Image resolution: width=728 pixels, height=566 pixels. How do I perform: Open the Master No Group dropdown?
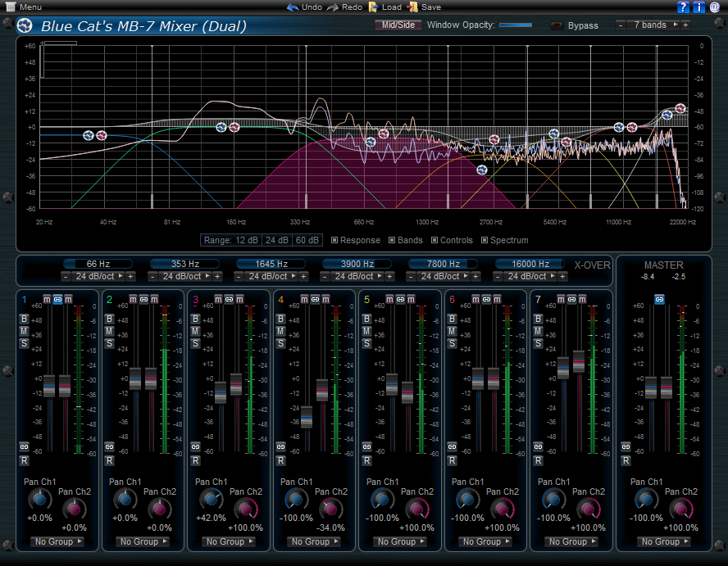coord(664,541)
